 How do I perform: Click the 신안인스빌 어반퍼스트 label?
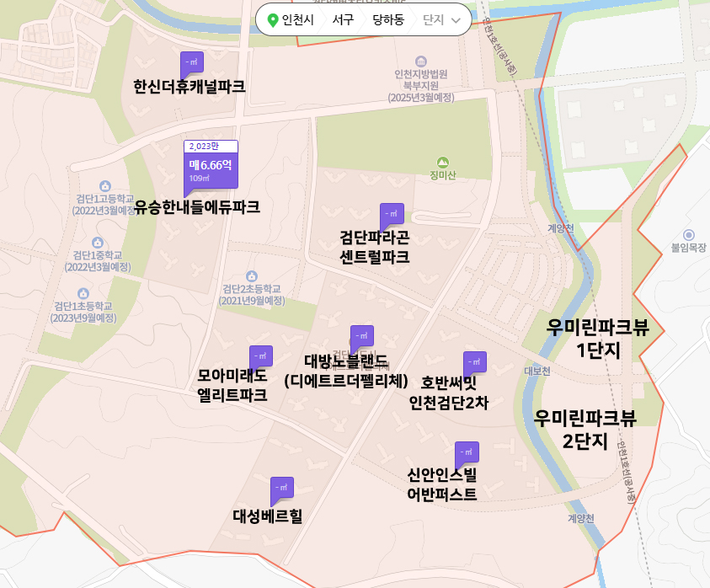point(442,484)
